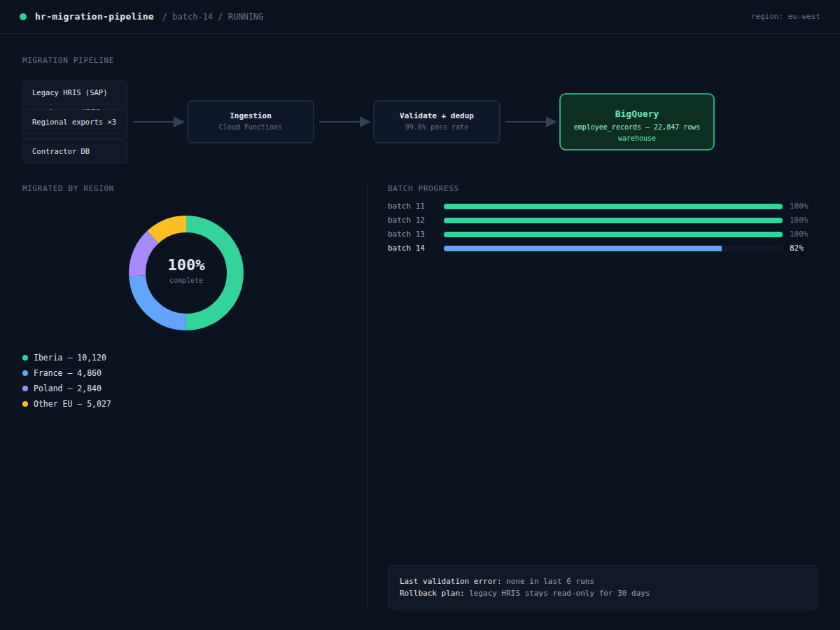This screenshot has width=840, height=630.
Task: Select the "Poland — 2,840" legend entry
Action: pos(62,388)
